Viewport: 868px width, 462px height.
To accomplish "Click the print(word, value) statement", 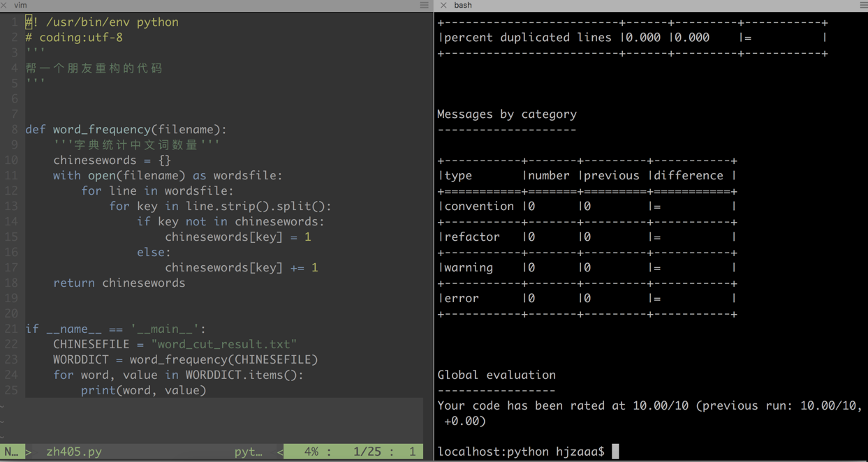I will [144, 390].
